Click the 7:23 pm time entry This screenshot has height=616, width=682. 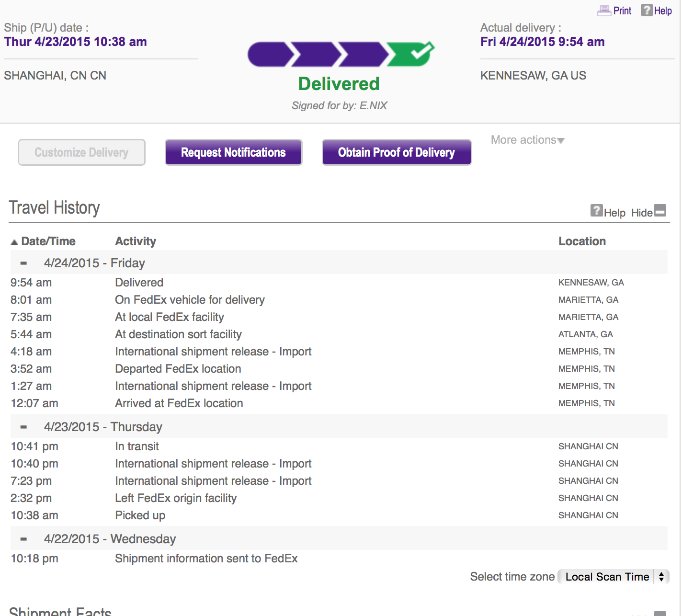(x=31, y=481)
